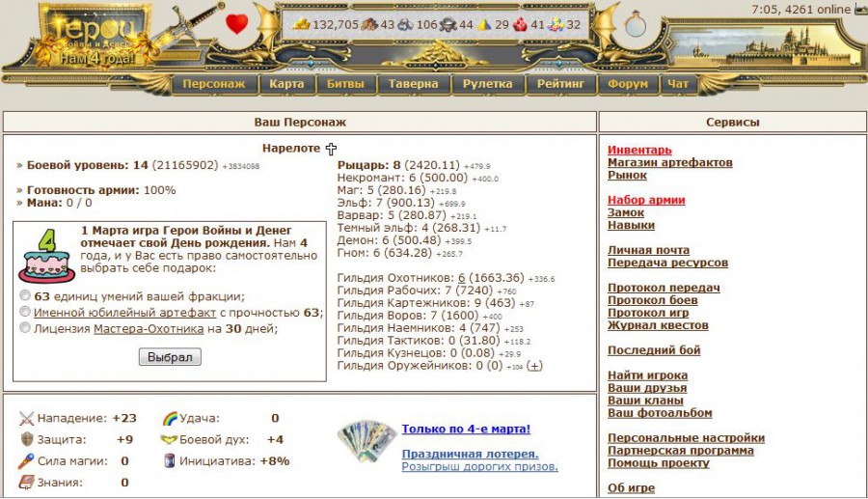Open Ваш фотоальбом
The height and width of the screenshot is (499, 868).
pos(660,412)
